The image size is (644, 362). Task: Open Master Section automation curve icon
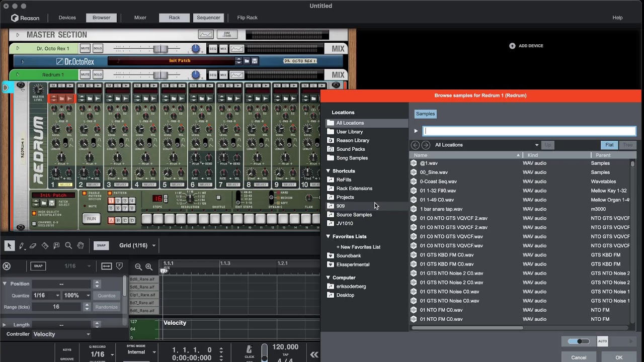point(206,35)
